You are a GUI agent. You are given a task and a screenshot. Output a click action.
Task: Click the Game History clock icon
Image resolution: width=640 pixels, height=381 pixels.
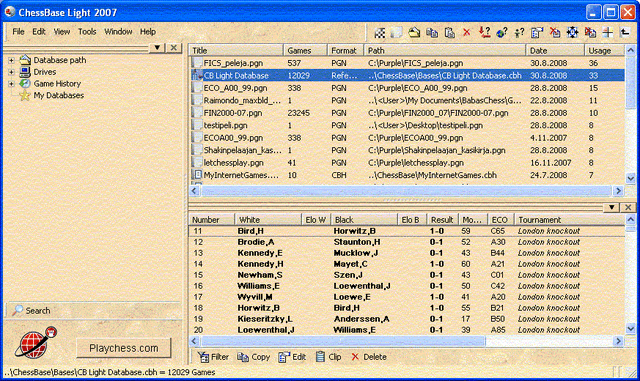tap(25, 84)
